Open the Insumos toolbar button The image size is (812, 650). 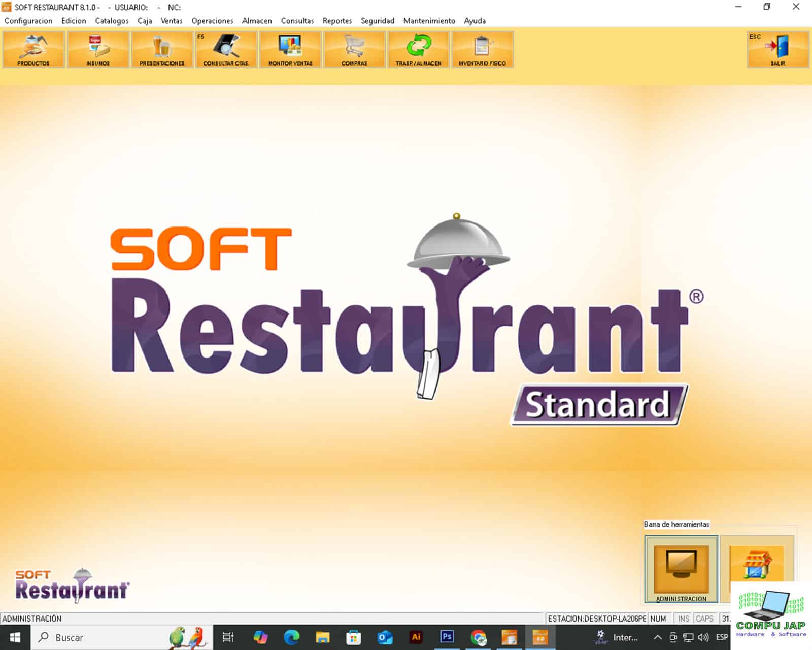98,49
